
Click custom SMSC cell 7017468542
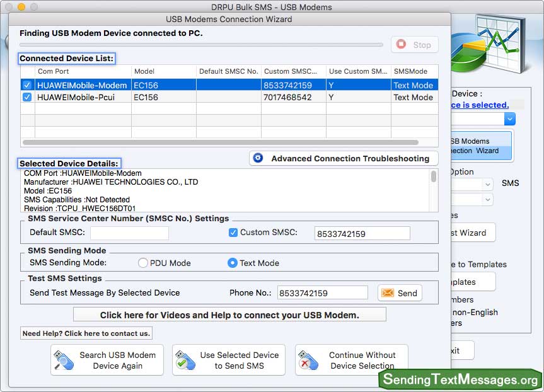pos(294,97)
